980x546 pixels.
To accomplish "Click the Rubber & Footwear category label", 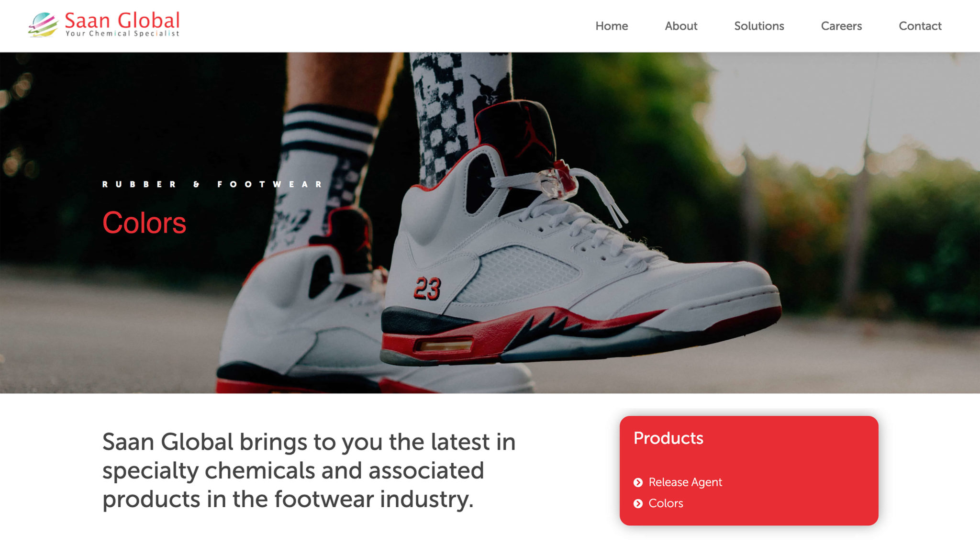I will [x=212, y=184].
